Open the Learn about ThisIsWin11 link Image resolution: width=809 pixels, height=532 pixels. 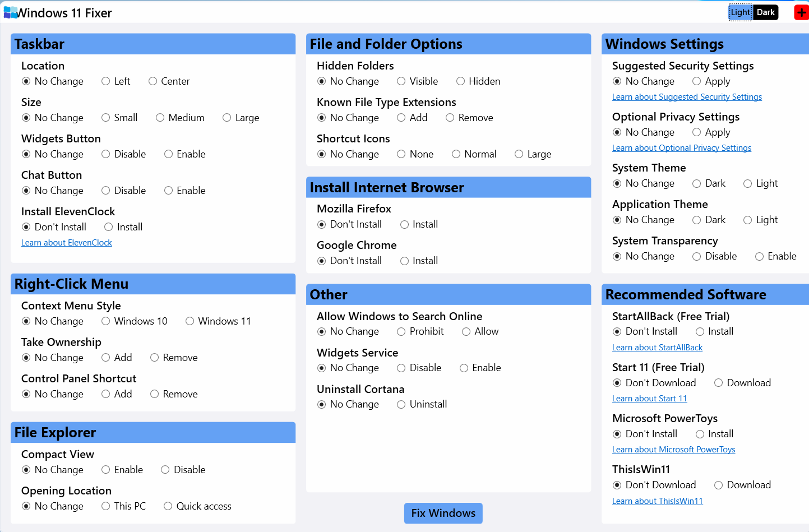point(657,501)
